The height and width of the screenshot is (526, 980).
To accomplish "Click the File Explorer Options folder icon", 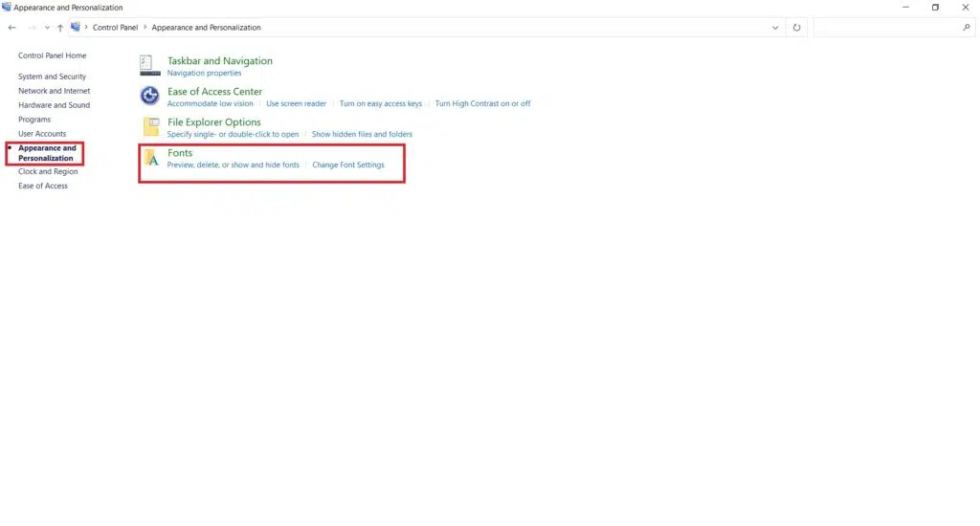I will coord(150,126).
